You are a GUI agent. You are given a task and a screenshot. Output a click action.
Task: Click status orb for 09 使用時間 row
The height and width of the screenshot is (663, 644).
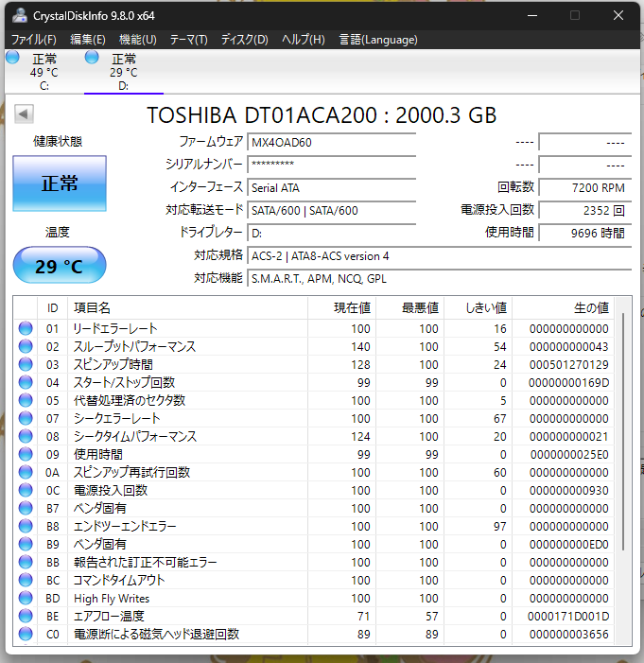coord(26,454)
